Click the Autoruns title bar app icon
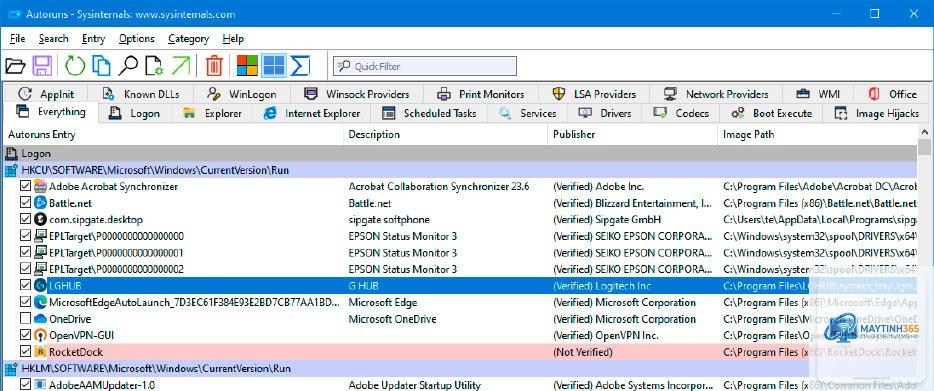Viewport: 934px width, 391px height. coord(15,14)
